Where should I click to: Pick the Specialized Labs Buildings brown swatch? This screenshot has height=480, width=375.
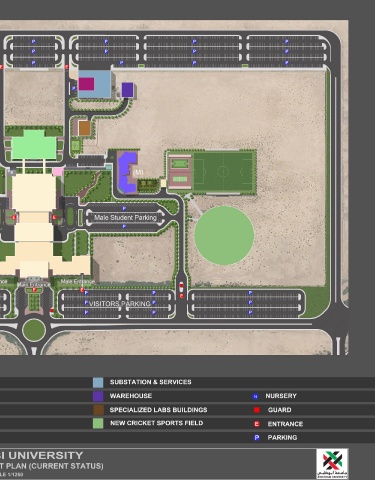coord(98,410)
